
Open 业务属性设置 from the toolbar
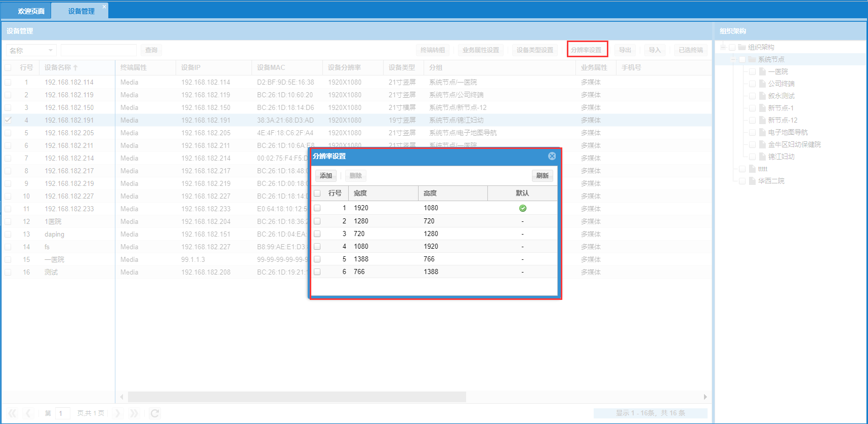481,50
